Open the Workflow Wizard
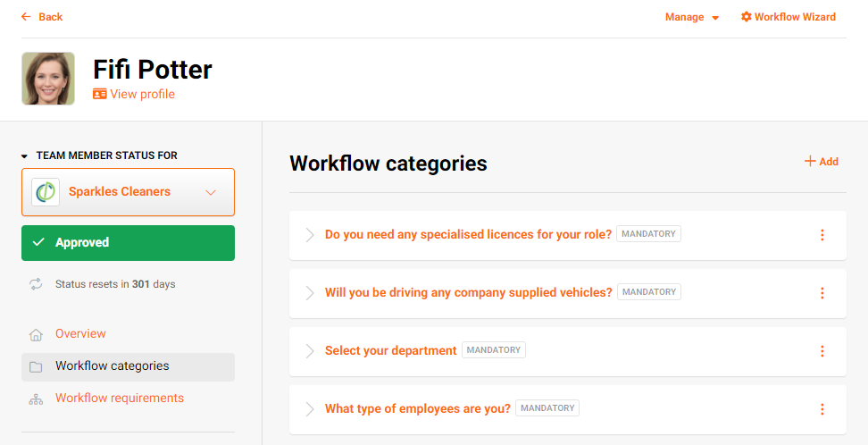Screen dimensions: 868x445 click(789, 17)
